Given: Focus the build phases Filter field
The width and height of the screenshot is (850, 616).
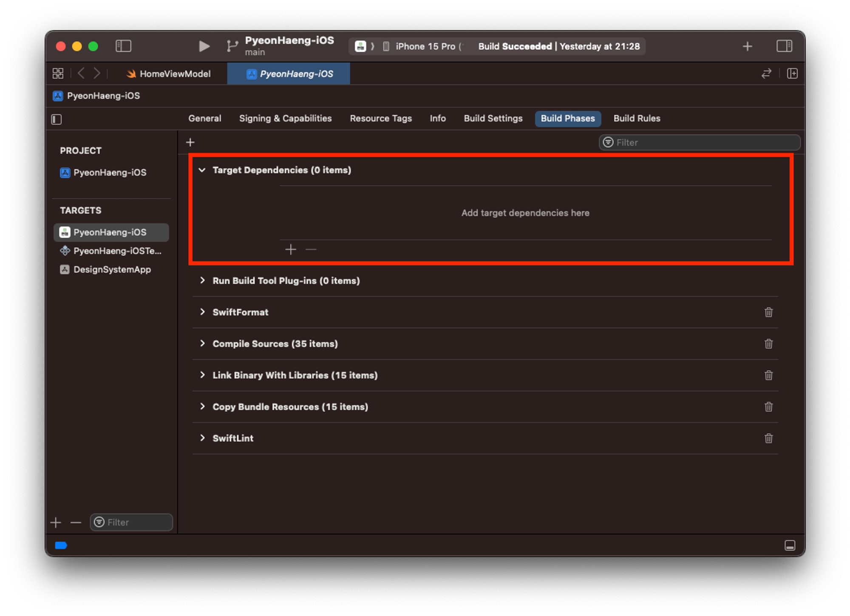Looking at the screenshot, I should [x=705, y=142].
